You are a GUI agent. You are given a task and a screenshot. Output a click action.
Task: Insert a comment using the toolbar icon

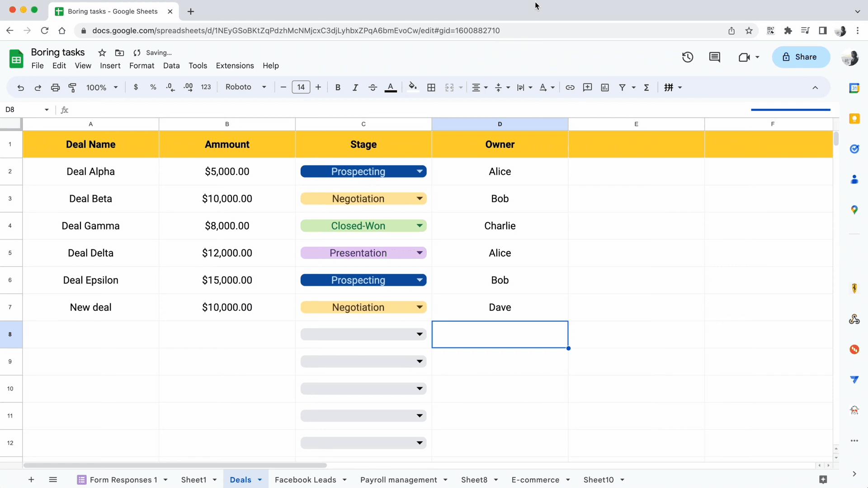tap(587, 87)
